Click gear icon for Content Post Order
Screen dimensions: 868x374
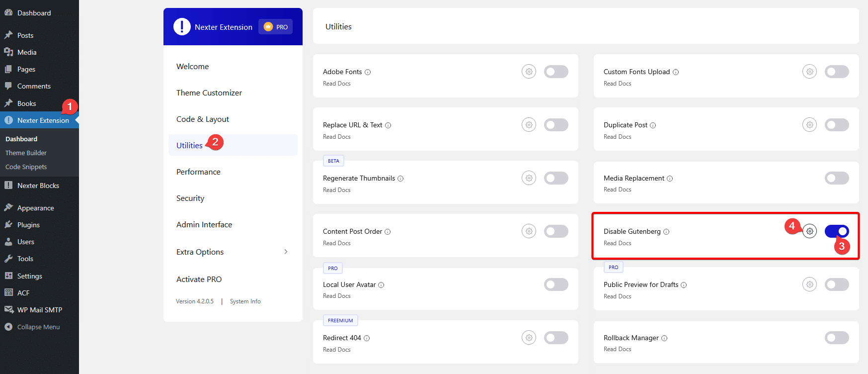click(x=529, y=231)
